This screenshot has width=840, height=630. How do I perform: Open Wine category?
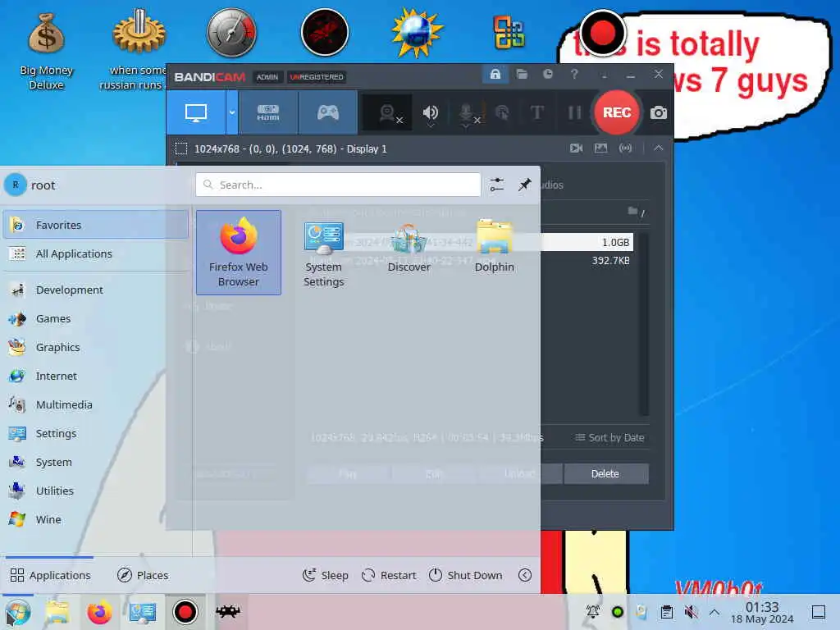[x=96, y=519]
